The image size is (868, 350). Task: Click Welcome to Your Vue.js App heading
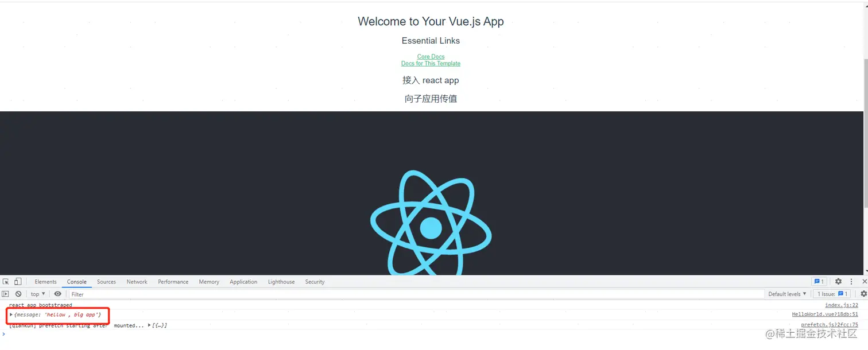coord(431,21)
